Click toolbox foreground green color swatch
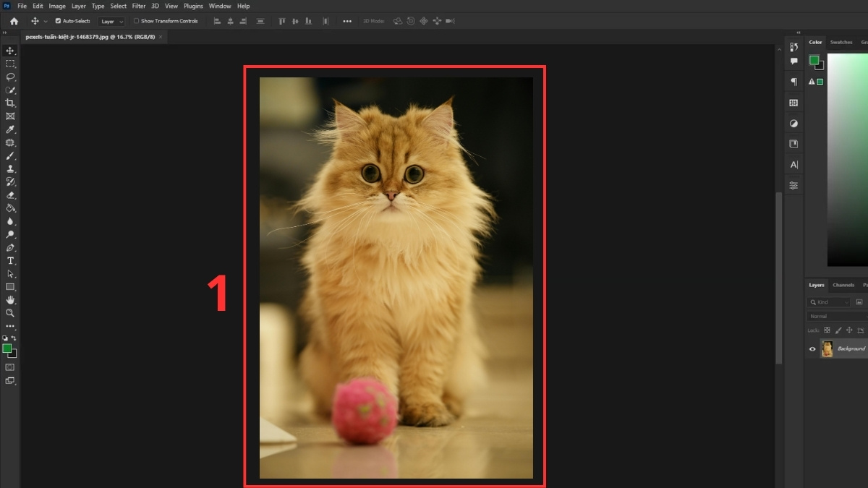This screenshot has width=868, height=488. 7,348
